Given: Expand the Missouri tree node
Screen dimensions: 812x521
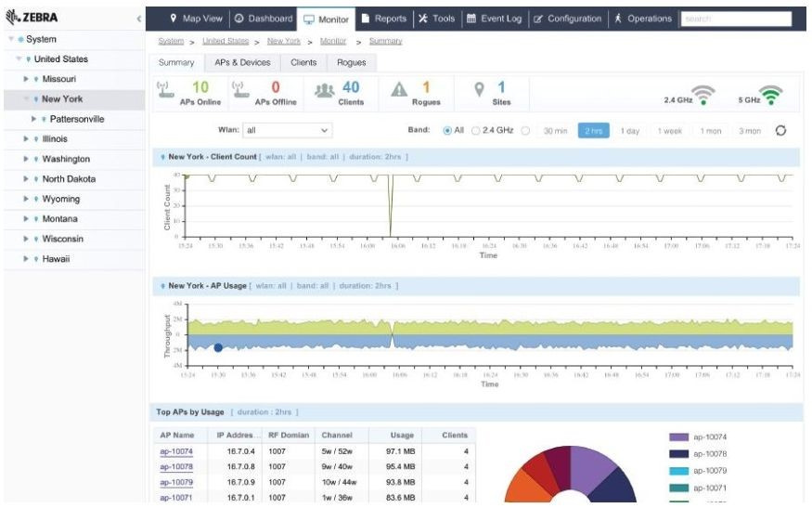Looking at the screenshot, I should coord(26,79).
